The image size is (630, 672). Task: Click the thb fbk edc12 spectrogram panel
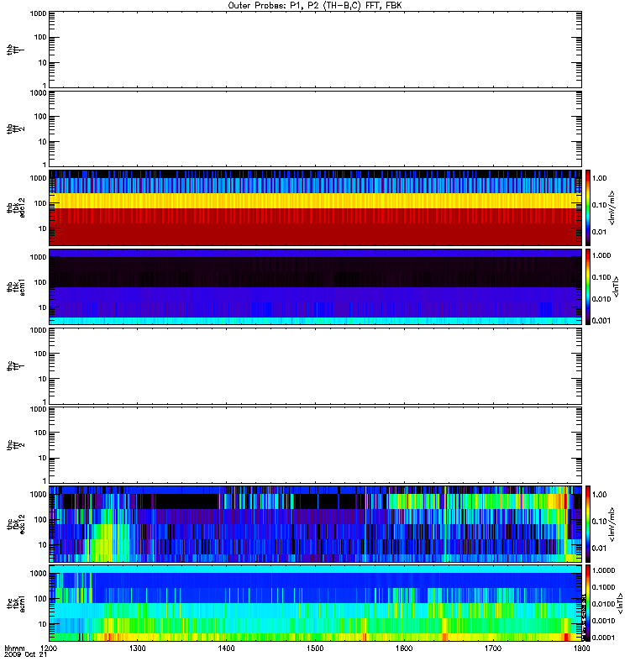coord(316,207)
